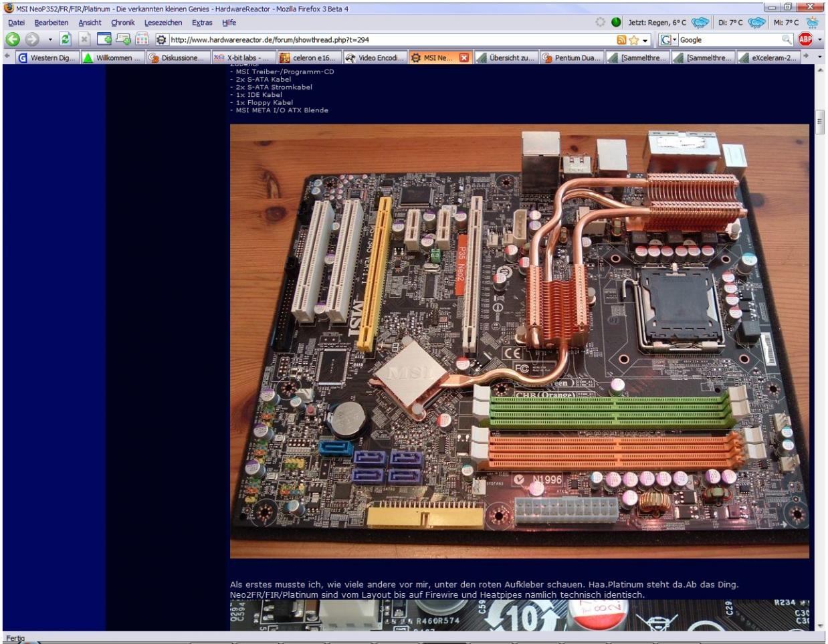
Task: Go back with the green Back arrow
Action: click(x=11, y=40)
